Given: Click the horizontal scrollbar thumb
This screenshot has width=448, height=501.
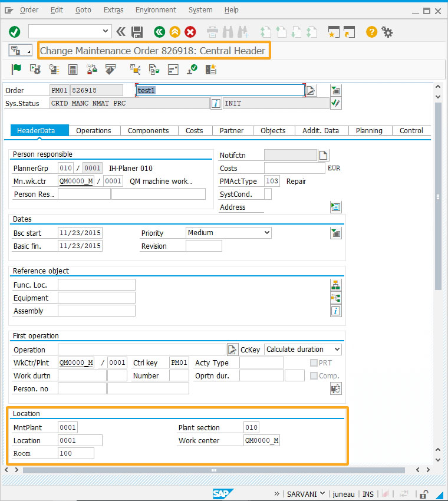Looking at the screenshot, I should 214,470.
